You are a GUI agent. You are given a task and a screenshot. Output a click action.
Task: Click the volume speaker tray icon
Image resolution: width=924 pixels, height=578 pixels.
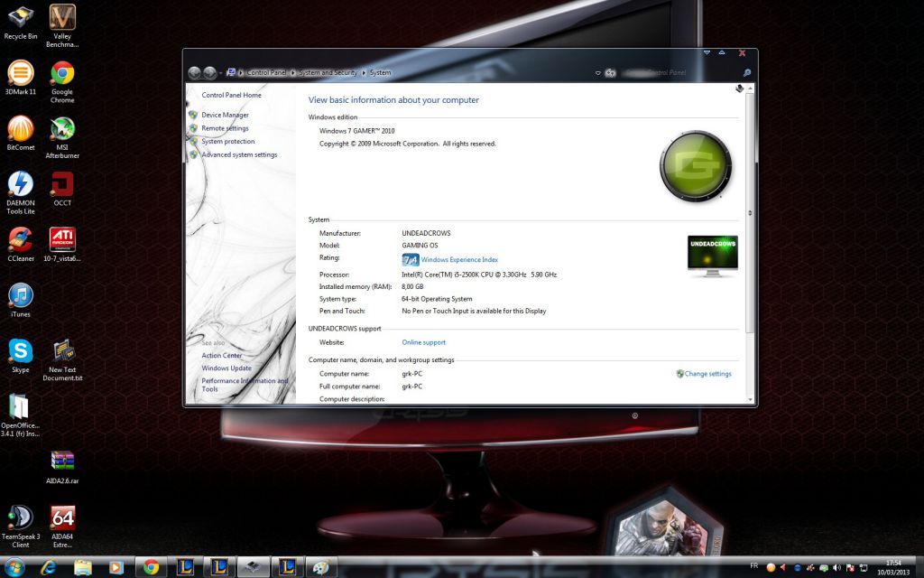836,568
